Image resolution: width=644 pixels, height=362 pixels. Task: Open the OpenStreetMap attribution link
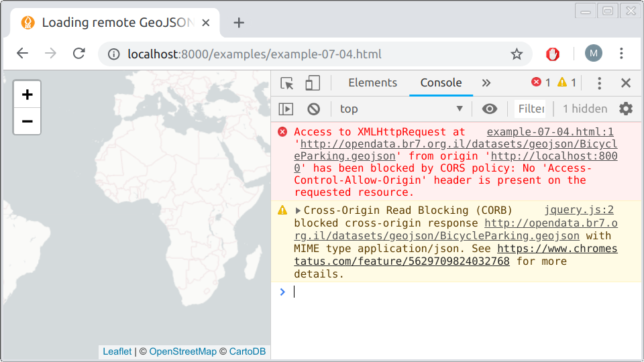[x=182, y=351]
